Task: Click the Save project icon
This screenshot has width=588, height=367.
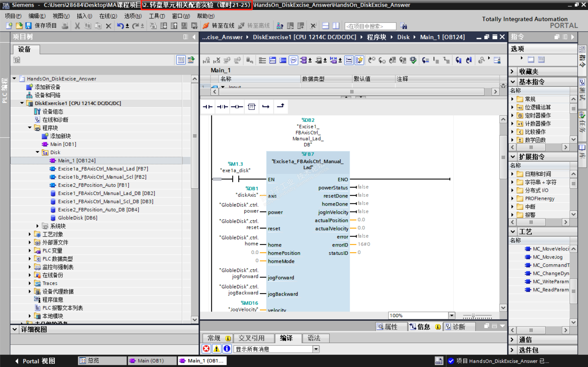Action: [29, 26]
